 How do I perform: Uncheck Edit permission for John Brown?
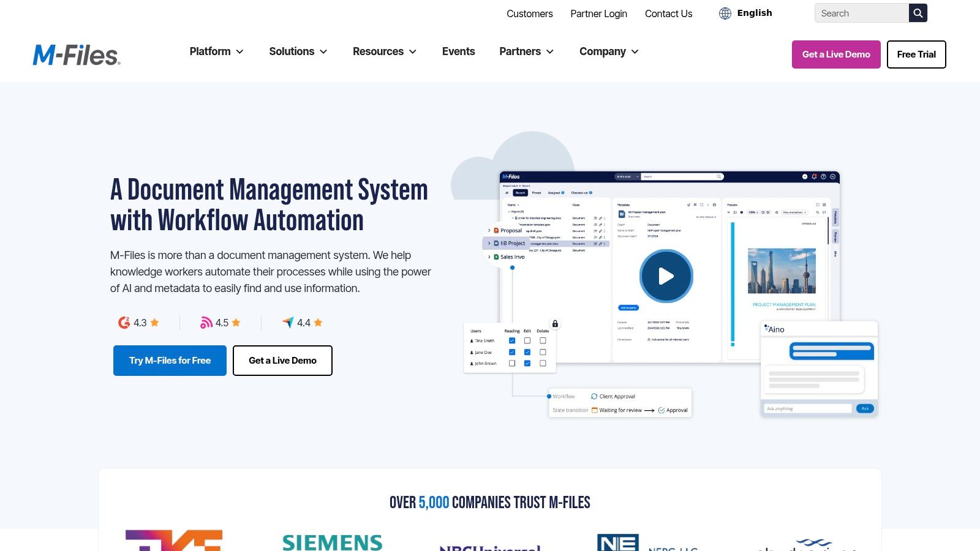click(527, 363)
